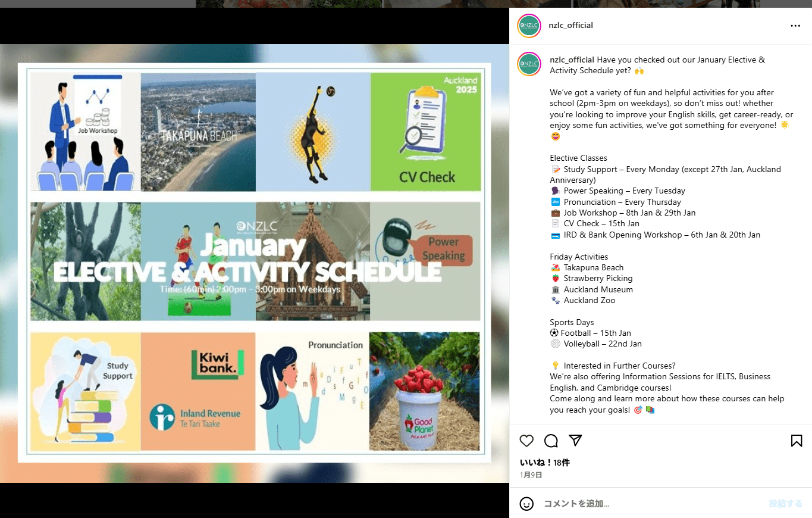This screenshot has width=812, height=518.
Task: Click the Job Workshop illustration tile
Action: (x=86, y=132)
